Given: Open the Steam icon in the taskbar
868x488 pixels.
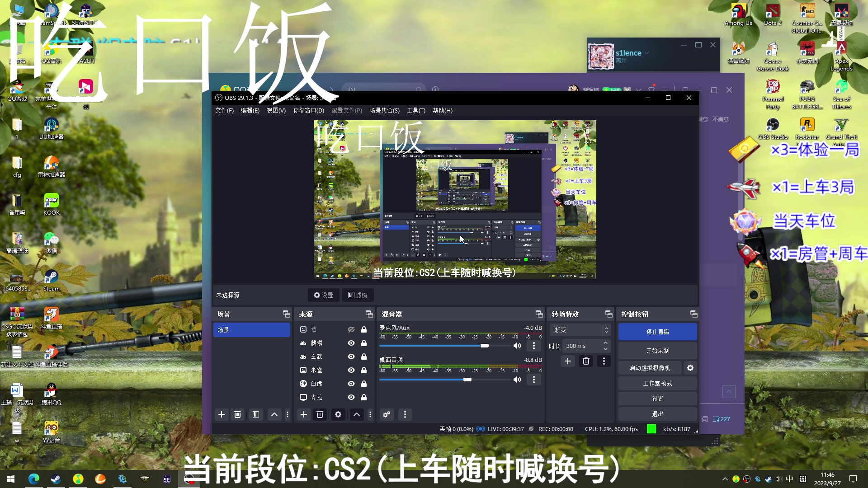Looking at the screenshot, I should point(56,479).
